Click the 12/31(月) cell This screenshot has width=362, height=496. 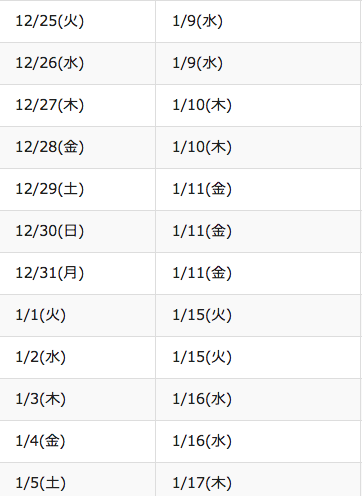(x=77, y=273)
